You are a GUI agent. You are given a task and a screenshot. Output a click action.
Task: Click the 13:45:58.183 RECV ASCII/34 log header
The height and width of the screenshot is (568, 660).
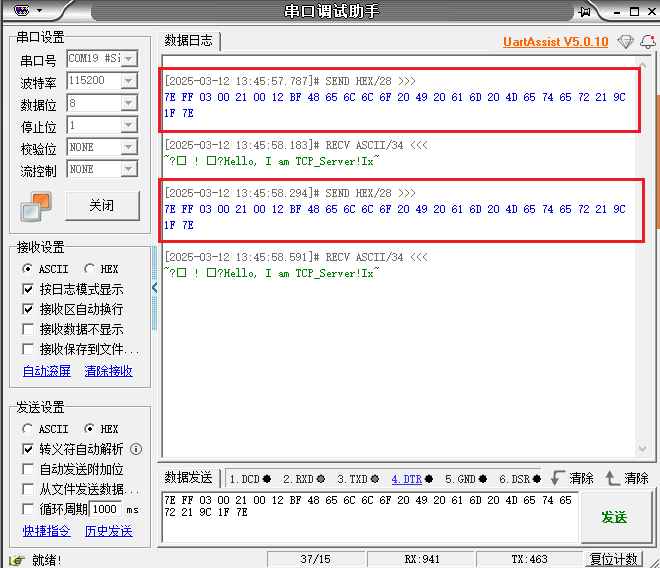tap(296, 145)
